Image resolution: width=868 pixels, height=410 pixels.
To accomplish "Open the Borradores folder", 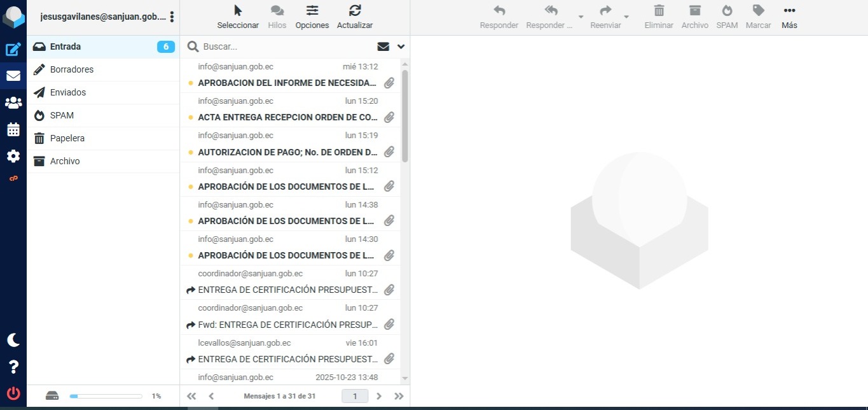I will click(x=72, y=69).
